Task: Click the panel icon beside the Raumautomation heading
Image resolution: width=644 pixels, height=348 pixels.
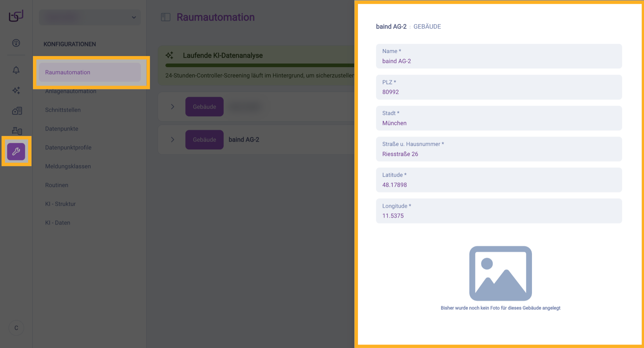Action: [165, 17]
